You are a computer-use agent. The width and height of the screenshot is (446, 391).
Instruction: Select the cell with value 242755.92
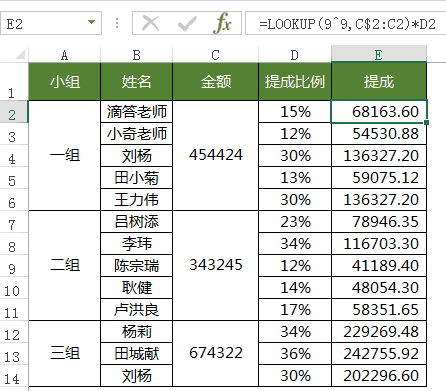[379, 354]
